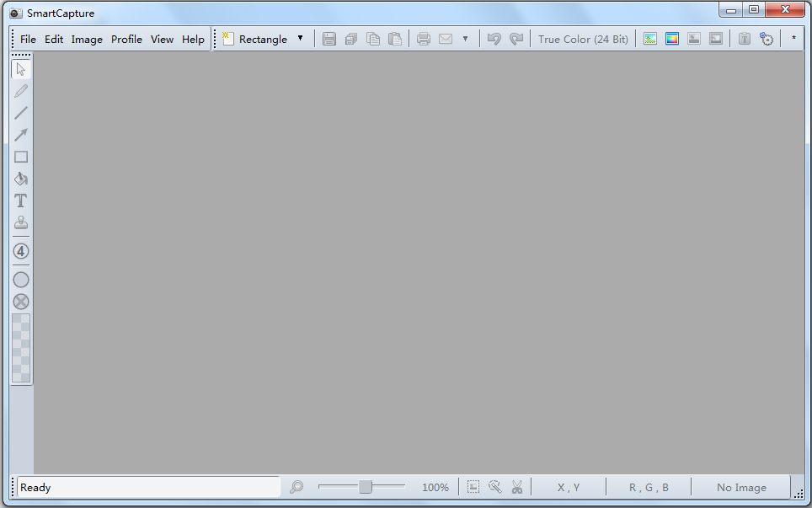Image resolution: width=812 pixels, height=508 pixels.
Task: Pick the pencil drawing tool
Action: click(21, 91)
